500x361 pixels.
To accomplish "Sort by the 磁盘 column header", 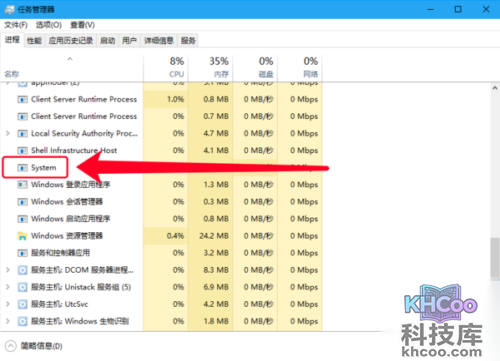I will [255, 68].
